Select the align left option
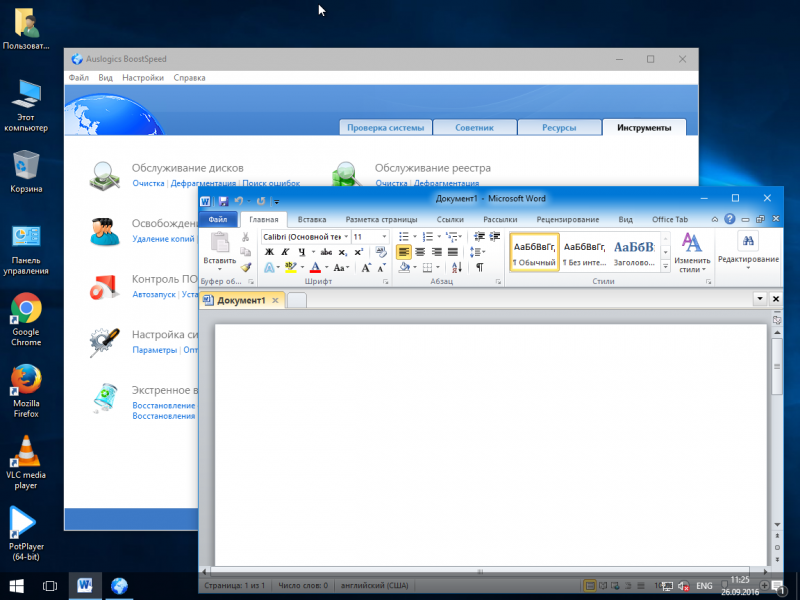The width and height of the screenshot is (800, 600). tap(404, 252)
